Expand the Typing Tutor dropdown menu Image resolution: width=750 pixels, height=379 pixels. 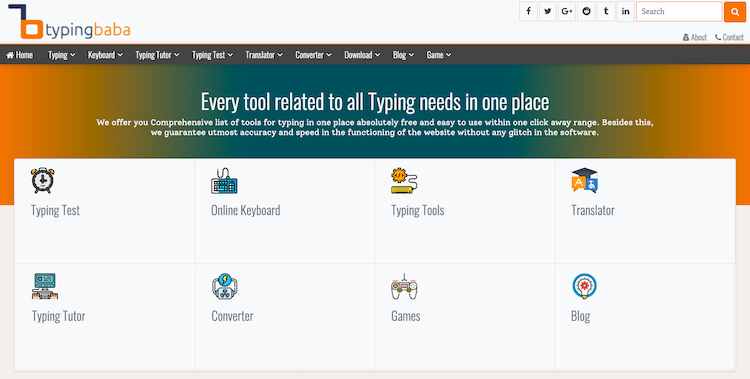click(x=157, y=55)
